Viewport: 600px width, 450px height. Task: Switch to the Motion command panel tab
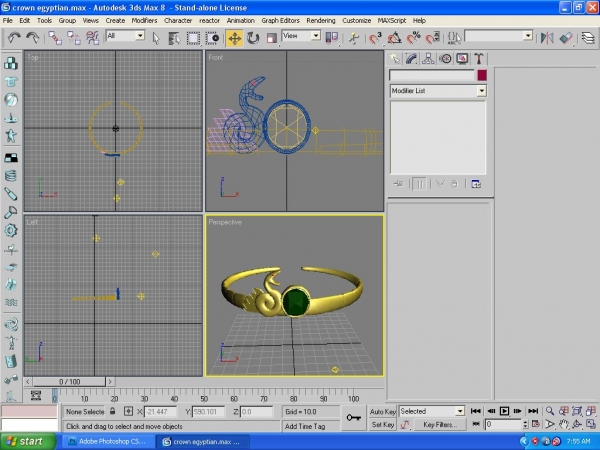(445, 59)
